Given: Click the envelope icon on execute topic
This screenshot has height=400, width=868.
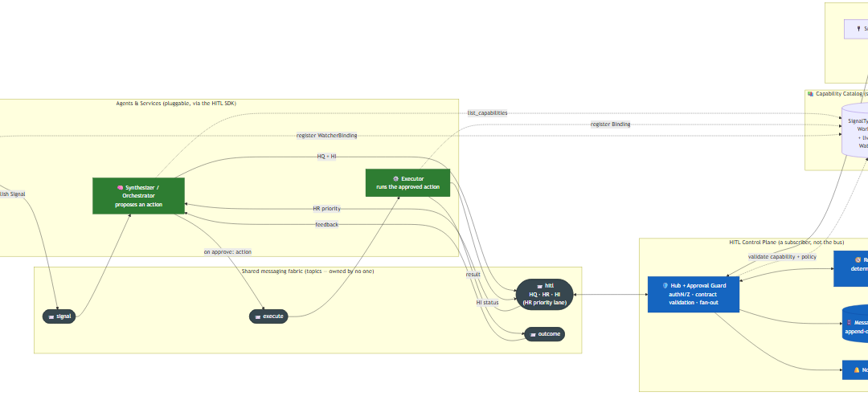Looking at the screenshot, I should pyautogui.click(x=257, y=317).
